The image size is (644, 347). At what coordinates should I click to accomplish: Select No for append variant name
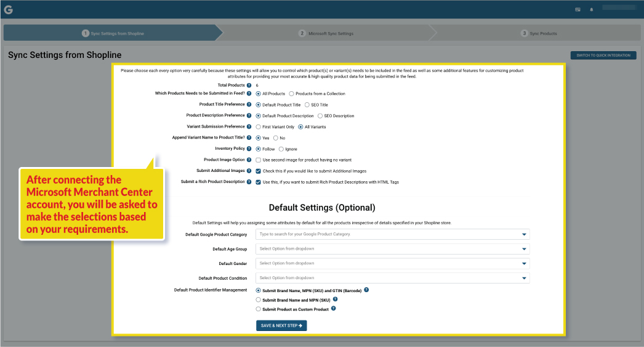coord(276,138)
